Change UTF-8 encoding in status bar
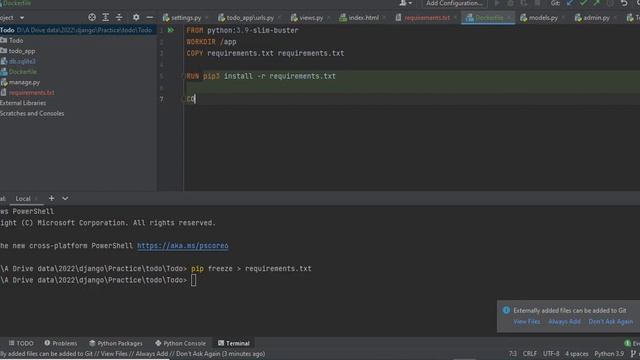Viewport: 640px width, 360px height. (x=551, y=353)
